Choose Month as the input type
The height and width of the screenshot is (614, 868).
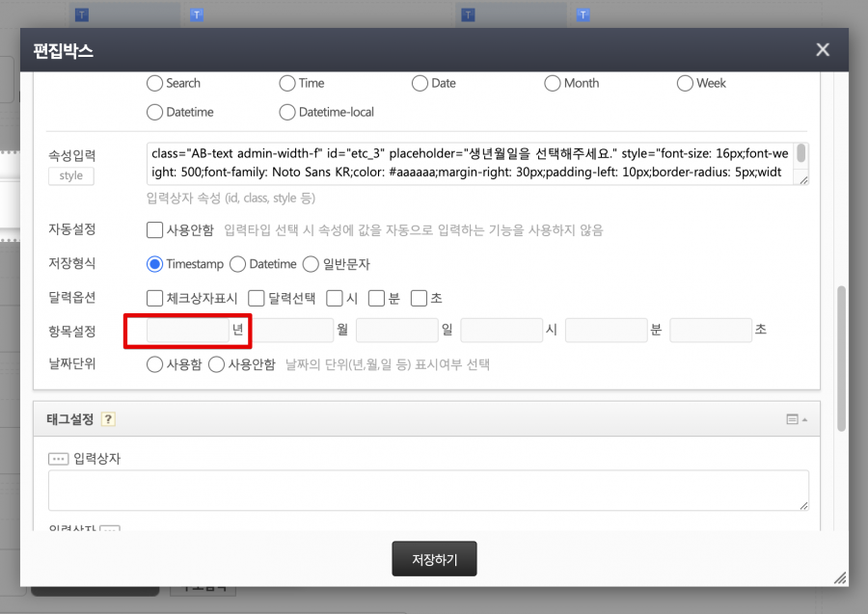pos(553,84)
